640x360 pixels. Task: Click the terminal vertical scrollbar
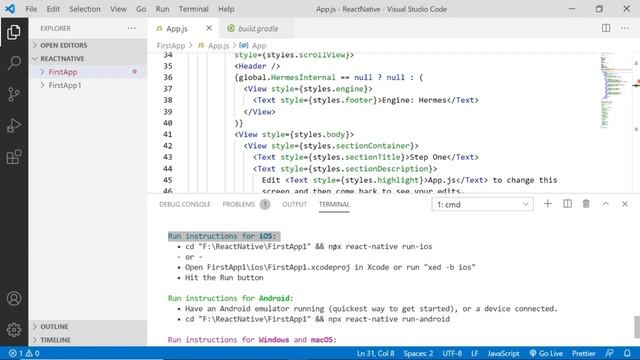(636, 327)
